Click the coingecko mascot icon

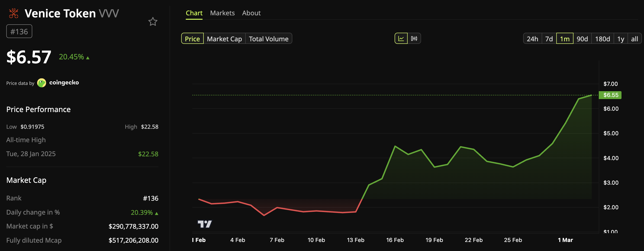point(42,83)
